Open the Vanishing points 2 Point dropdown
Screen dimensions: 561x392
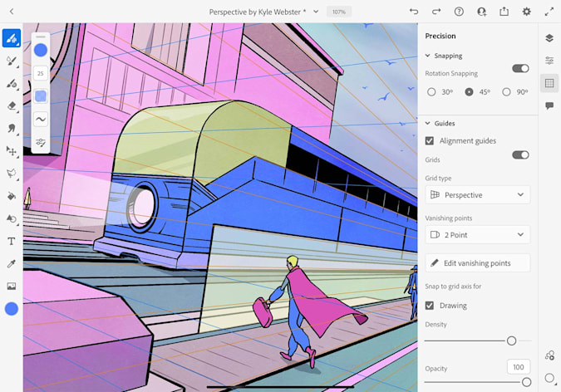pyautogui.click(x=477, y=235)
